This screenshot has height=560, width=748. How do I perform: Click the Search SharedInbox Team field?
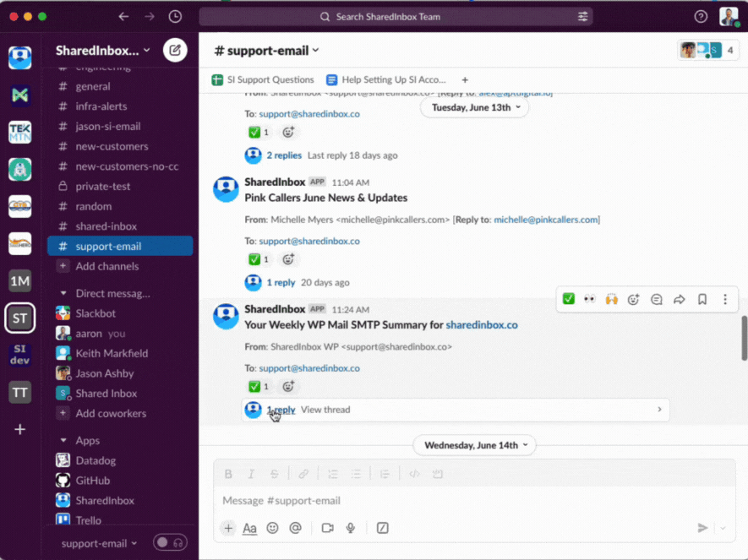pos(396,17)
